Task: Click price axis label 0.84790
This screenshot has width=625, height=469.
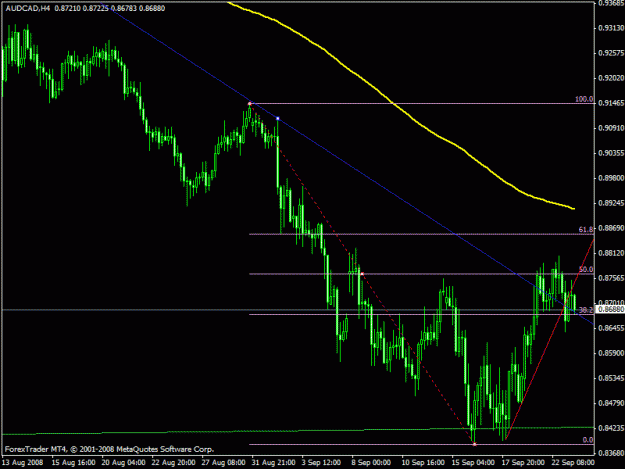Action: pyautogui.click(x=611, y=403)
